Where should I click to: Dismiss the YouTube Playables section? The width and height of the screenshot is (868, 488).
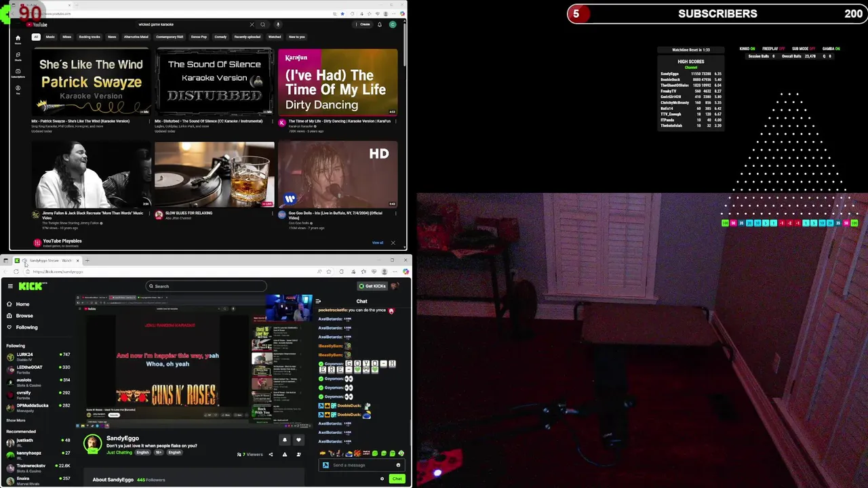[x=393, y=243]
